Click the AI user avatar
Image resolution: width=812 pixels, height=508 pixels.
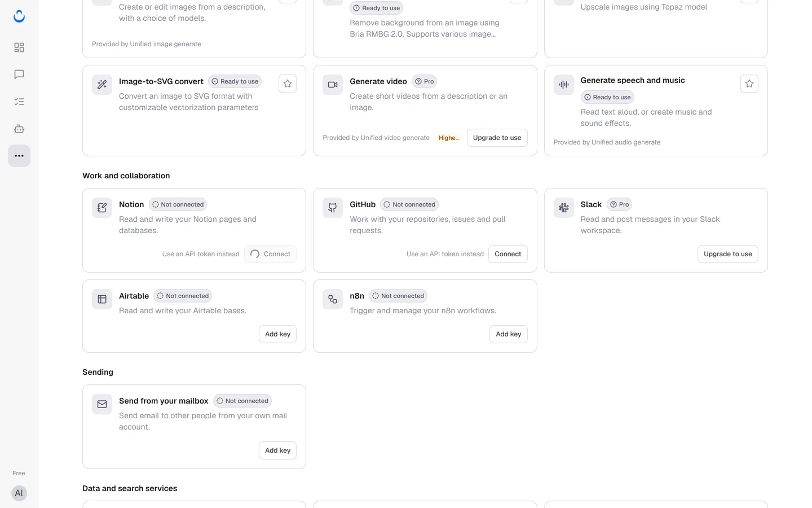(19, 493)
